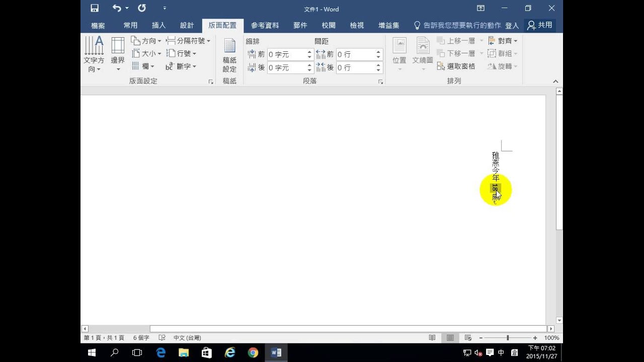Click the Tell Me search box
This screenshot has height=362, width=644.
pyautogui.click(x=457, y=25)
